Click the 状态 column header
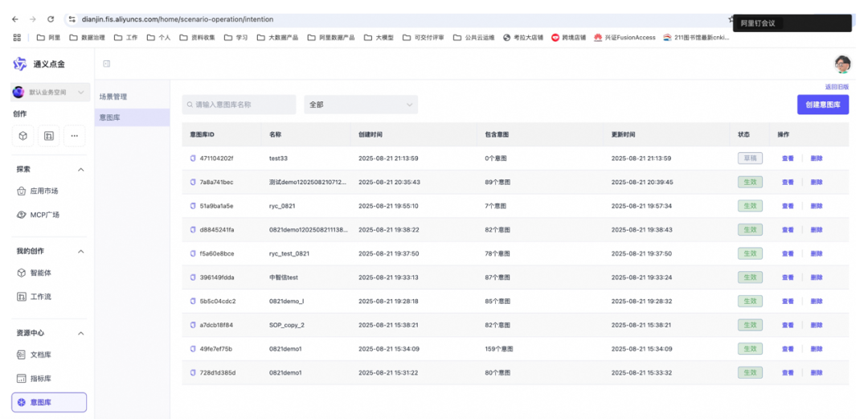Viewport: 868px width, 419px height. [743, 134]
